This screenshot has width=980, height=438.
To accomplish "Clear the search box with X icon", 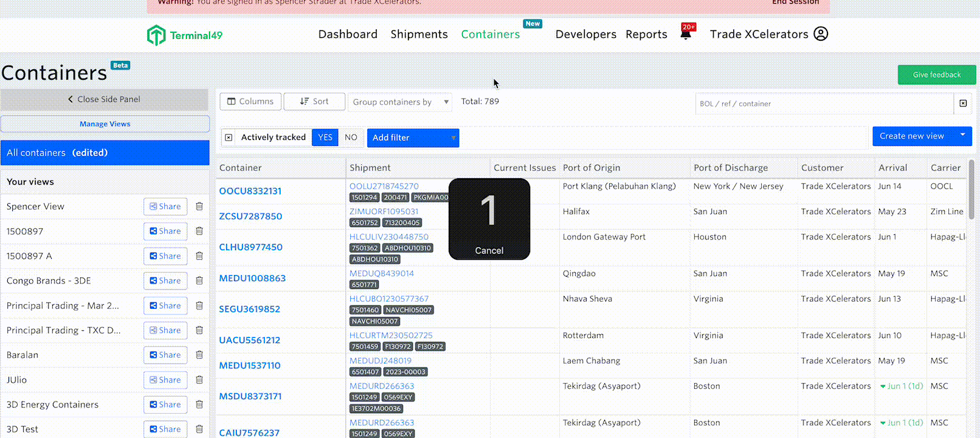I will pos(963,103).
